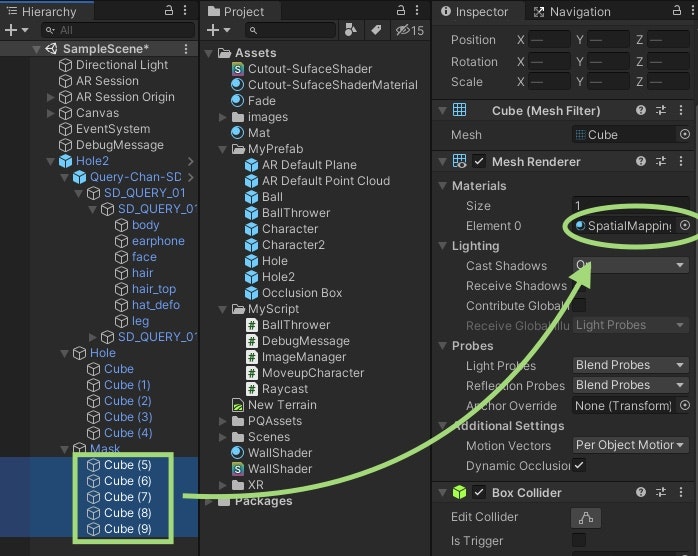Open Motion Vectors dropdown
698x556 pixels.
630,445
